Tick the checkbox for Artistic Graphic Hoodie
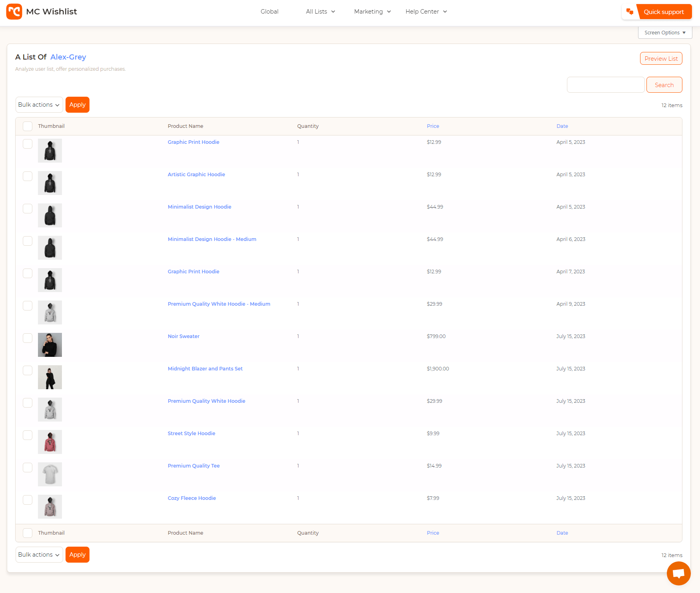The height and width of the screenshot is (593, 700). (28, 176)
